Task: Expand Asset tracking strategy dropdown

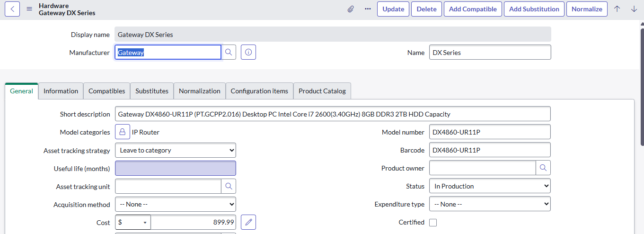Action: (x=176, y=150)
